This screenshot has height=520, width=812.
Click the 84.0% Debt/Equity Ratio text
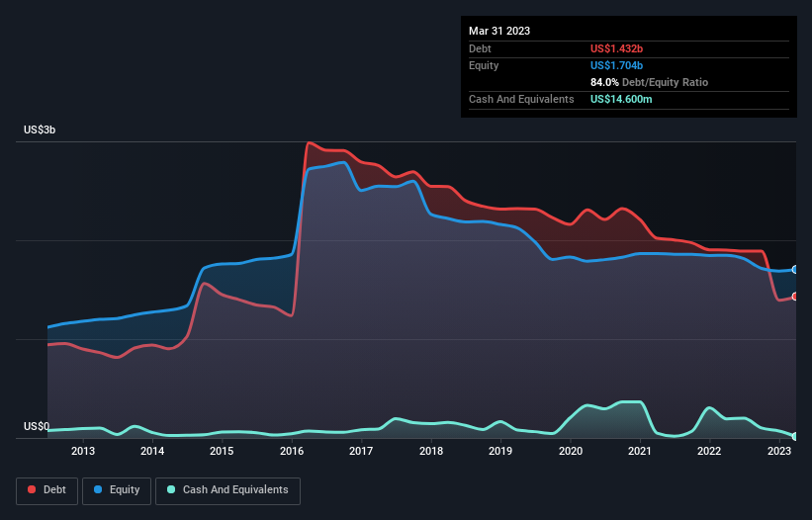pyautogui.click(x=649, y=82)
